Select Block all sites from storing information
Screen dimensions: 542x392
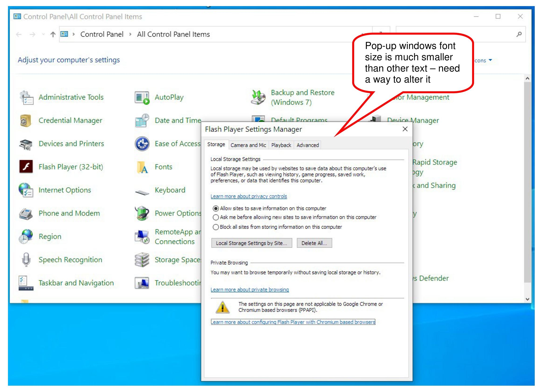point(216,227)
